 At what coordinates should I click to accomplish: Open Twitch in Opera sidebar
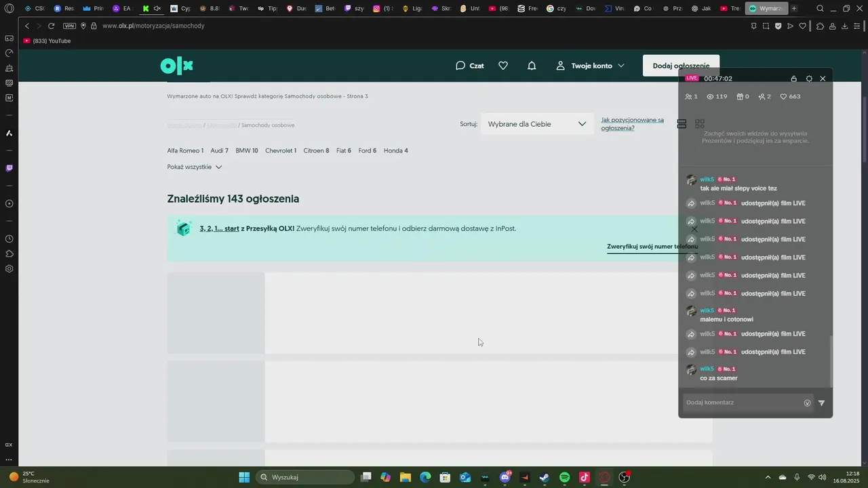tap(9, 168)
